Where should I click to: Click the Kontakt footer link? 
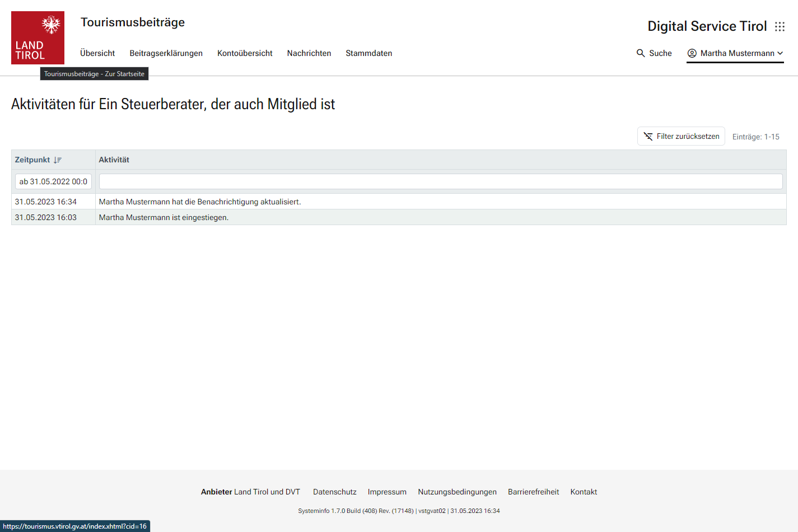tap(584, 492)
